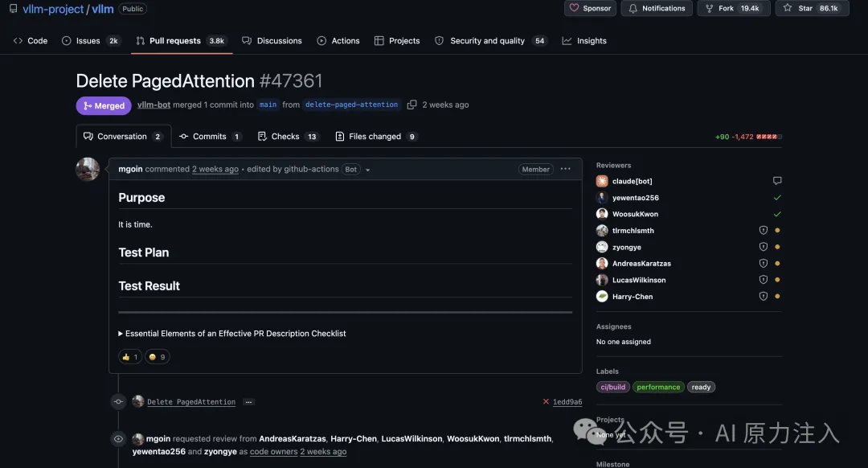The height and width of the screenshot is (468, 868).
Task: Fork the repository
Action: tap(734, 8)
